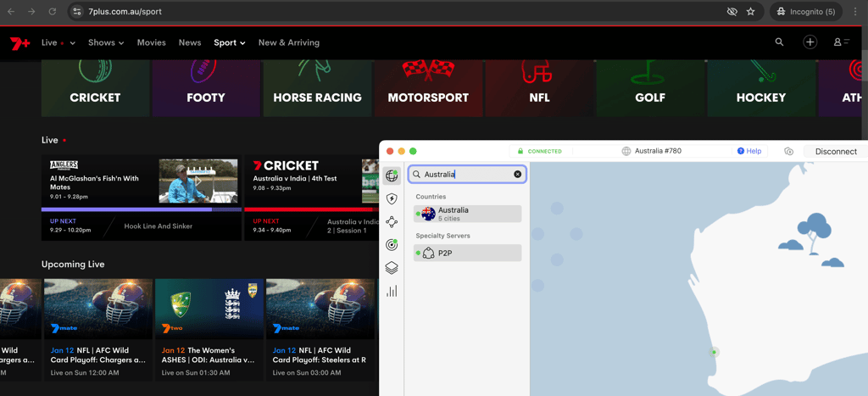Play Al McGlashan's Fish'n With Mates thumbnail
868x396 pixels.
198,181
